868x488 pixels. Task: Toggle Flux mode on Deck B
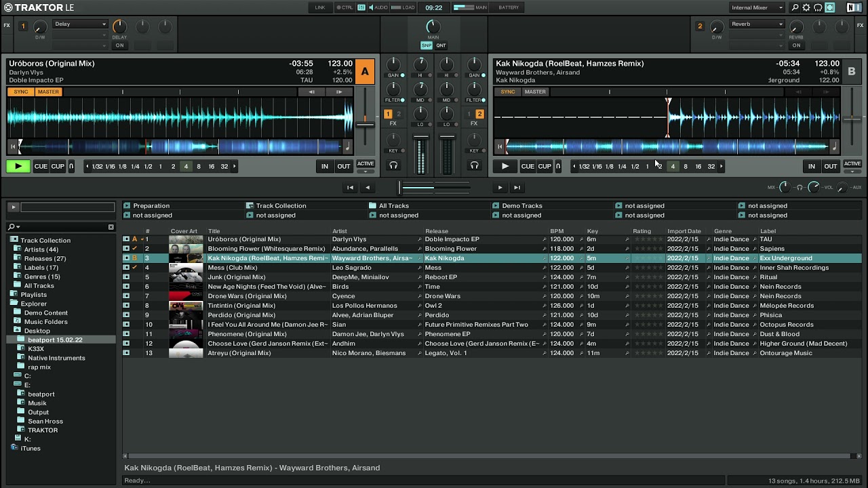(558, 166)
